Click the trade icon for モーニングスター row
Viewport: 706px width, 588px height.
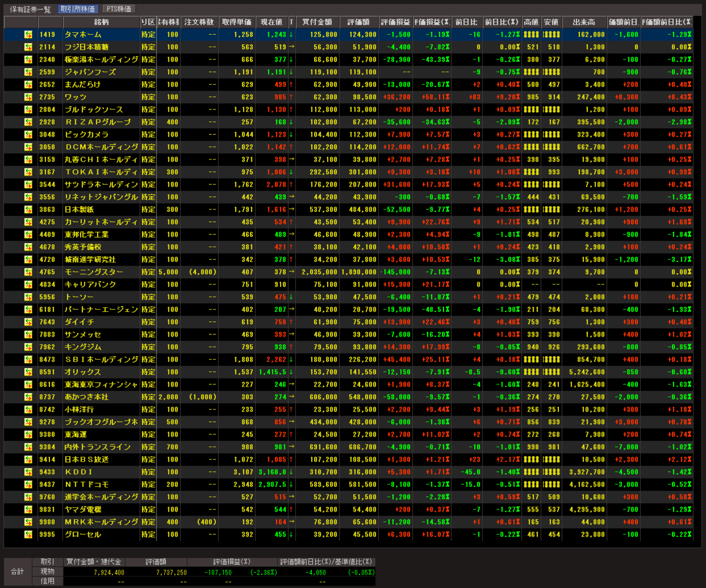pyautogui.click(x=28, y=272)
